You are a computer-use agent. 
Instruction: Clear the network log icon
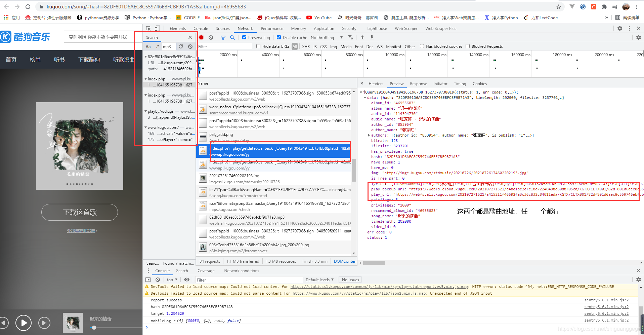tap(211, 37)
